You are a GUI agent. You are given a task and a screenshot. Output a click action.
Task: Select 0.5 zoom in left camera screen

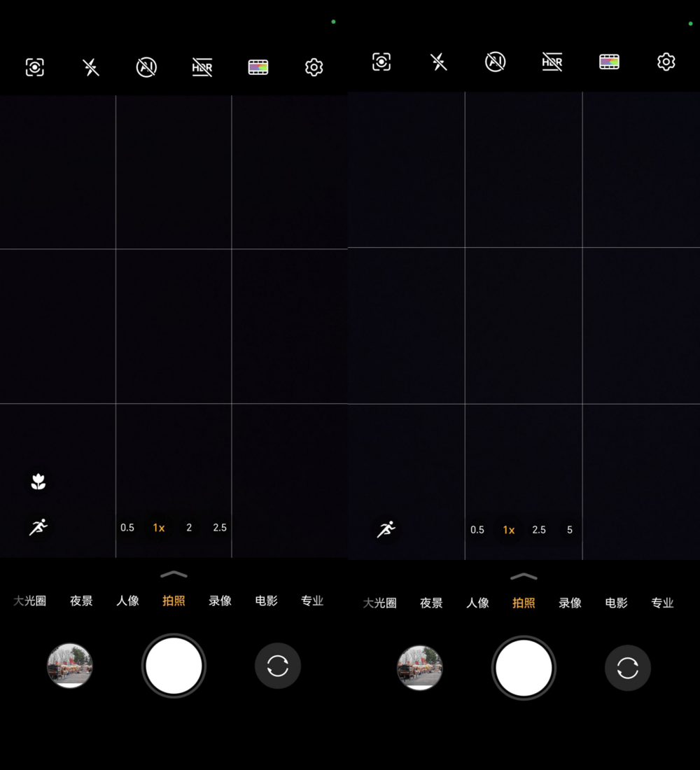(x=127, y=527)
